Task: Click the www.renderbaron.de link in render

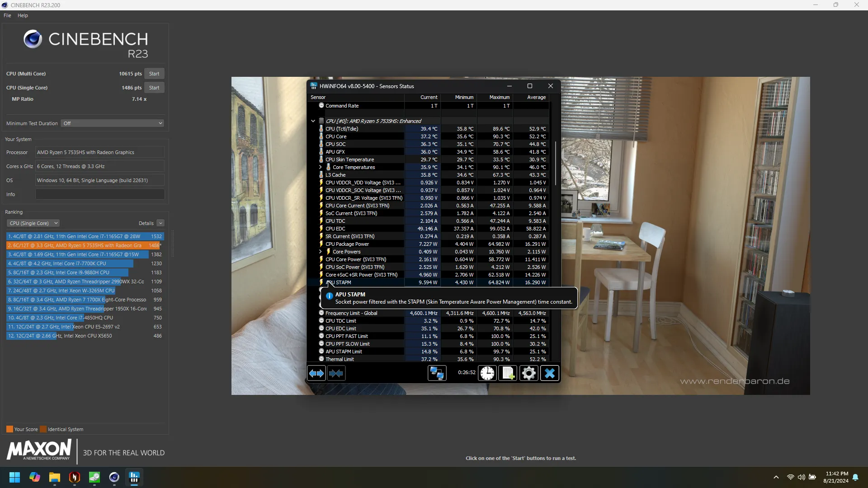Action: [735, 381]
